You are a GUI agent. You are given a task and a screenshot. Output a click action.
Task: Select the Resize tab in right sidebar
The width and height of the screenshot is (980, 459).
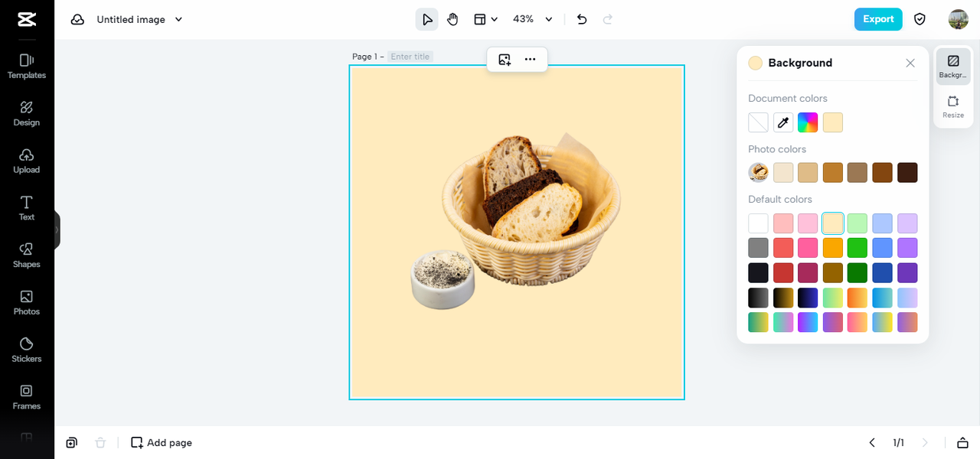pos(953,107)
